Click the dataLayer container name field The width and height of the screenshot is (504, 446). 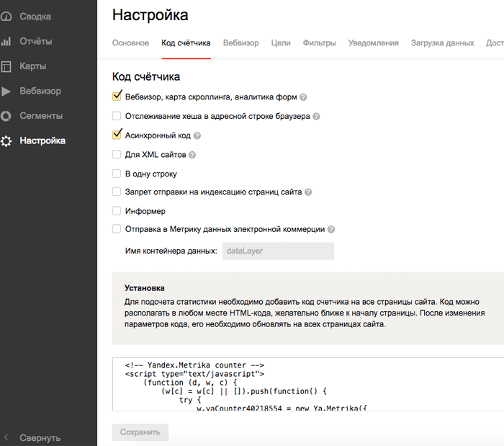pyautogui.click(x=279, y=251)
